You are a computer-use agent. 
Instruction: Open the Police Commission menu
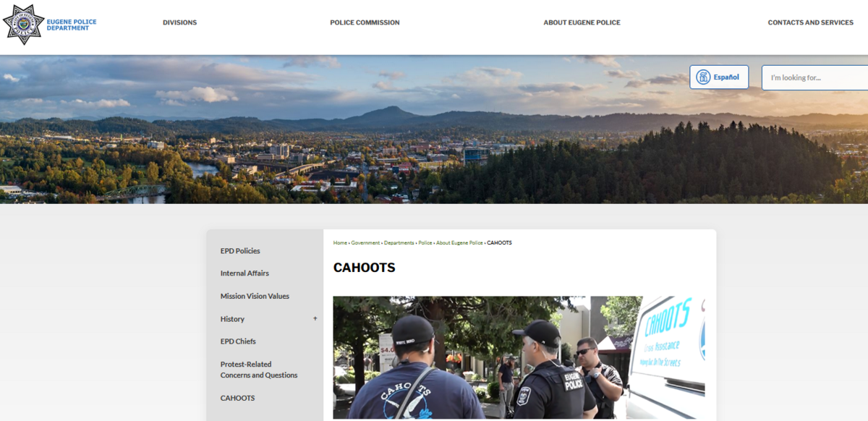click(x=365, y=22)
